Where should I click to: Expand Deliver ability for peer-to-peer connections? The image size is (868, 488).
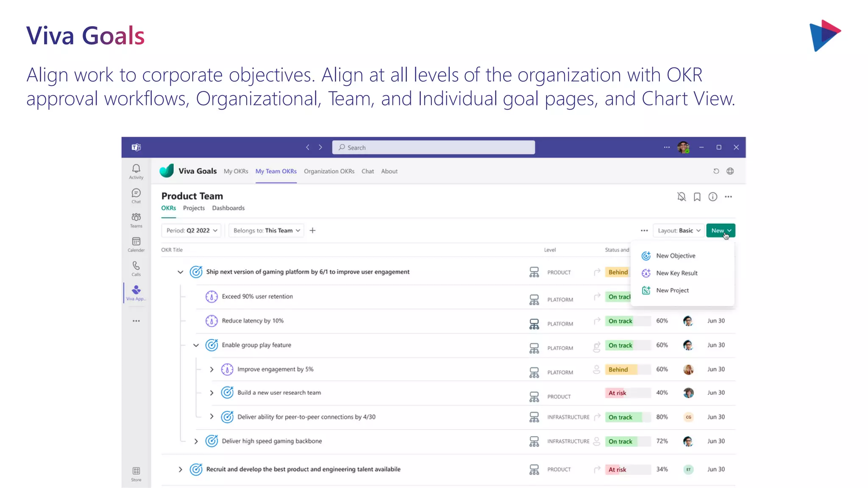[x=211, y=417]
